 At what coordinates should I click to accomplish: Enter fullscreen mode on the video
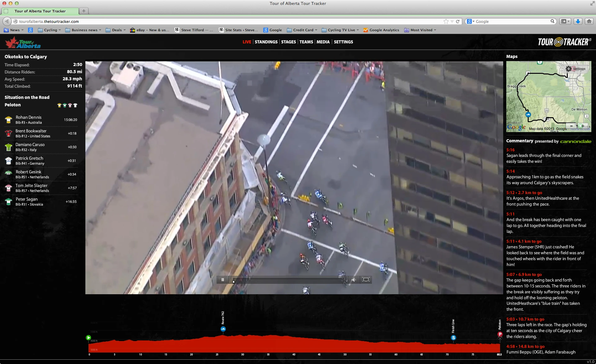click(x=366, y=279)
